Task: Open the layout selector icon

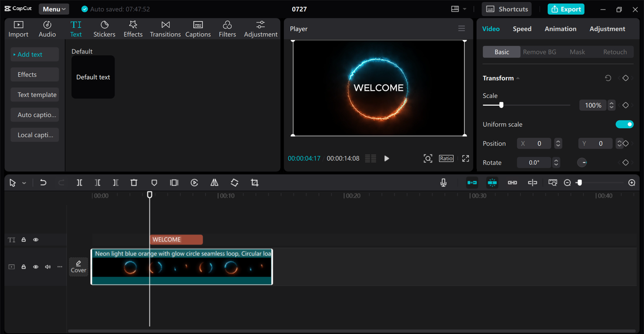Action: pos(455,9)
